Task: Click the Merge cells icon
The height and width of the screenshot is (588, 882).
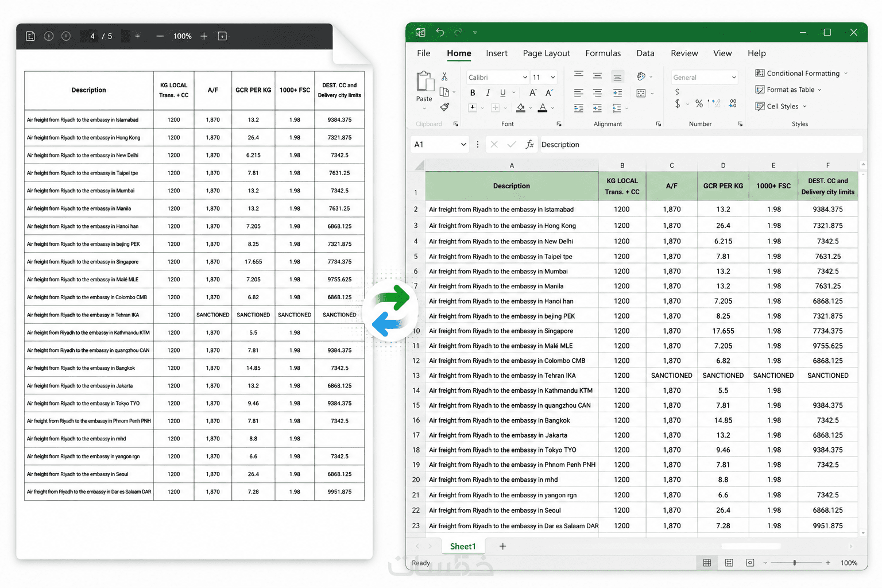Action: coord(641,93)
